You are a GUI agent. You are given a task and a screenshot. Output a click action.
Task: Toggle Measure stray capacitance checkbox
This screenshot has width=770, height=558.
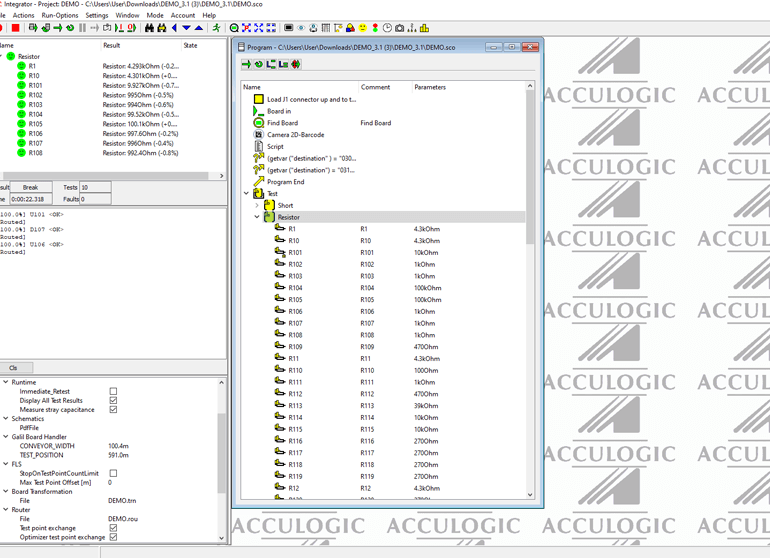(x=113, y=410)
